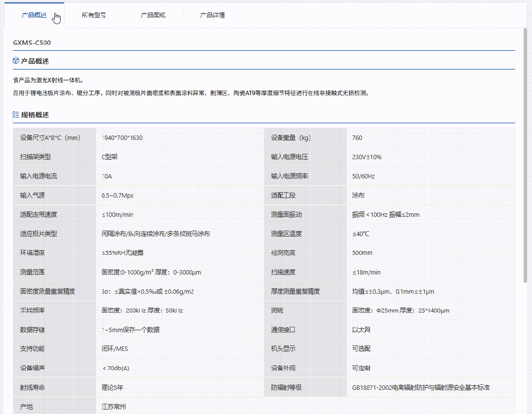532x414 pixels.
Task: Select the device weight value 760
Action: coord(357,138)
